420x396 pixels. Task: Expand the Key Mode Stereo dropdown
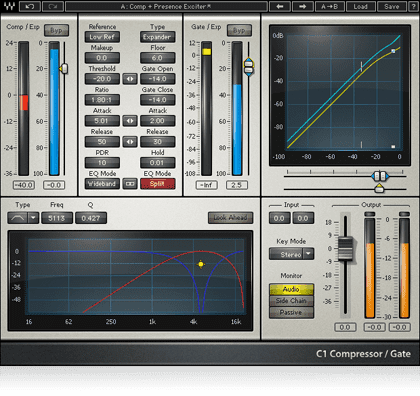(309, 254)
